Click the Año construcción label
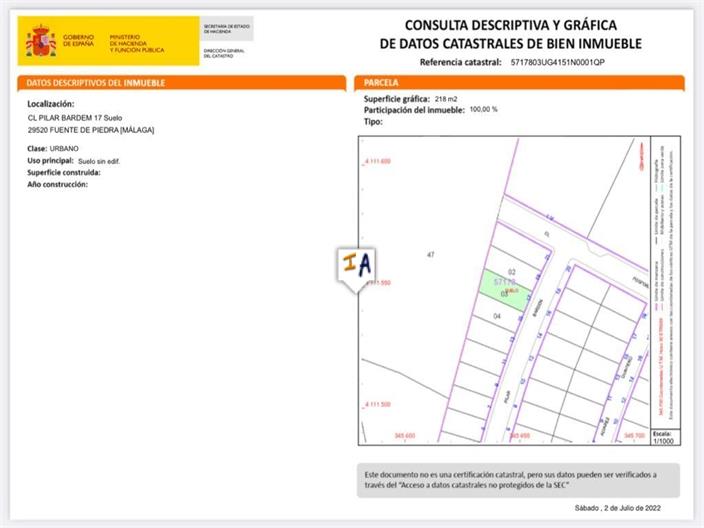Screen dimensions: 704x528 [57, 185]
